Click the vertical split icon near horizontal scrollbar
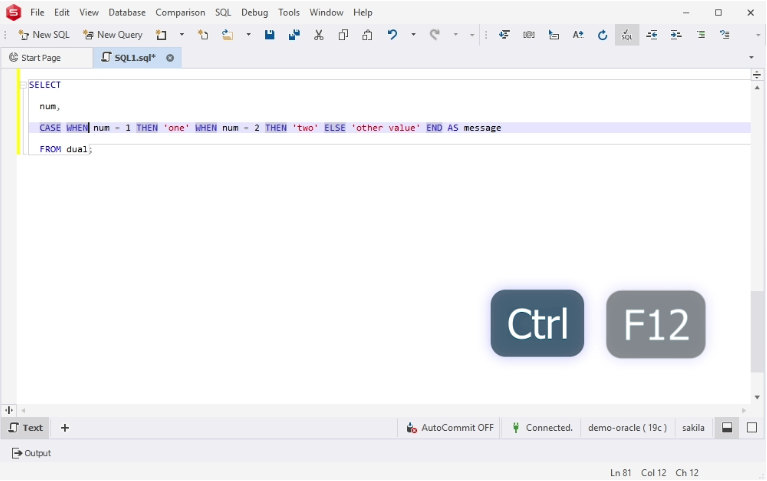Viewport: 767px width, 481px height. (x=9, y=410)
